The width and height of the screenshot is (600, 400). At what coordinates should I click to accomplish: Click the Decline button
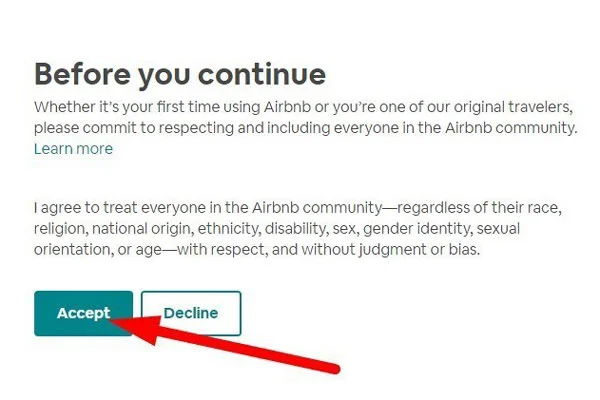point(191,313)
